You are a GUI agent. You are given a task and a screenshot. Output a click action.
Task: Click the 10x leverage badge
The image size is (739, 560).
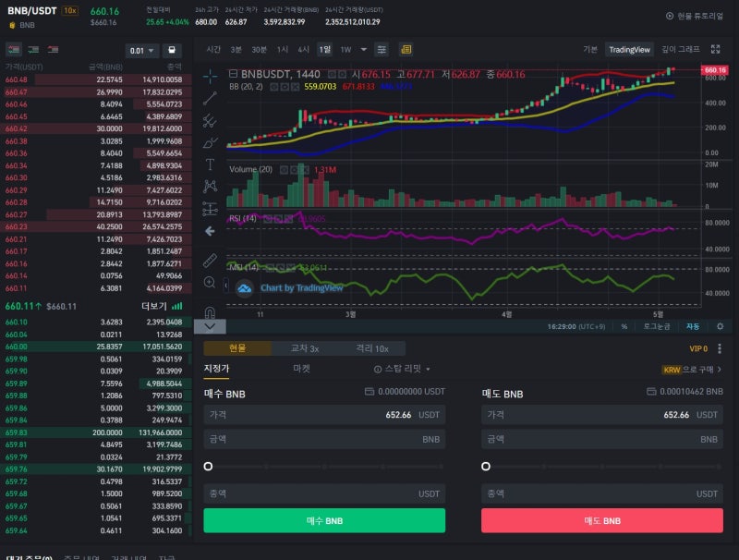[x=70, y=10]
